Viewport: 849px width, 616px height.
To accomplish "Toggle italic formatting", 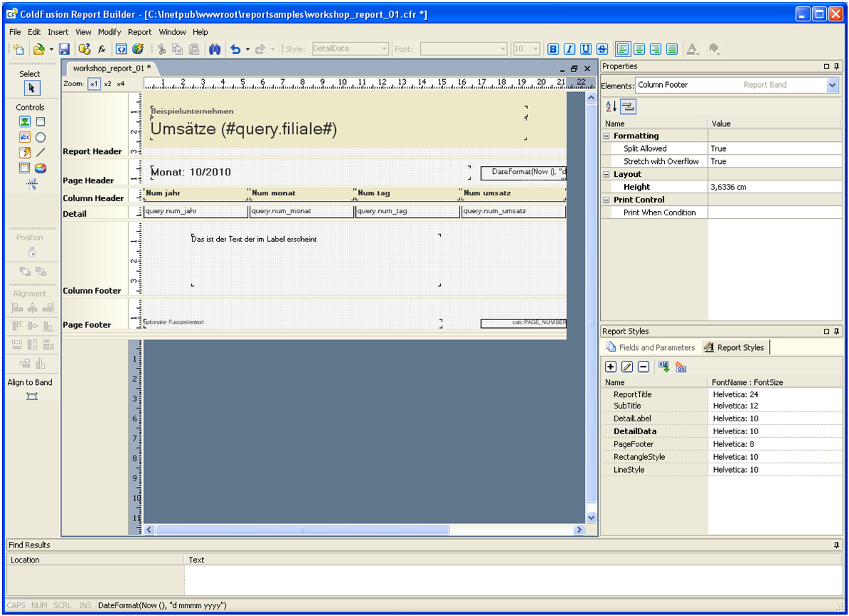I will [569, 49].
